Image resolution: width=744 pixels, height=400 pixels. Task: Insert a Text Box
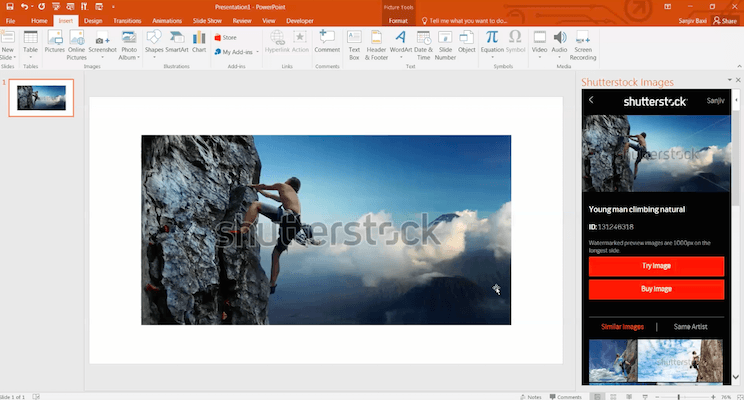[x=354, y=45]
